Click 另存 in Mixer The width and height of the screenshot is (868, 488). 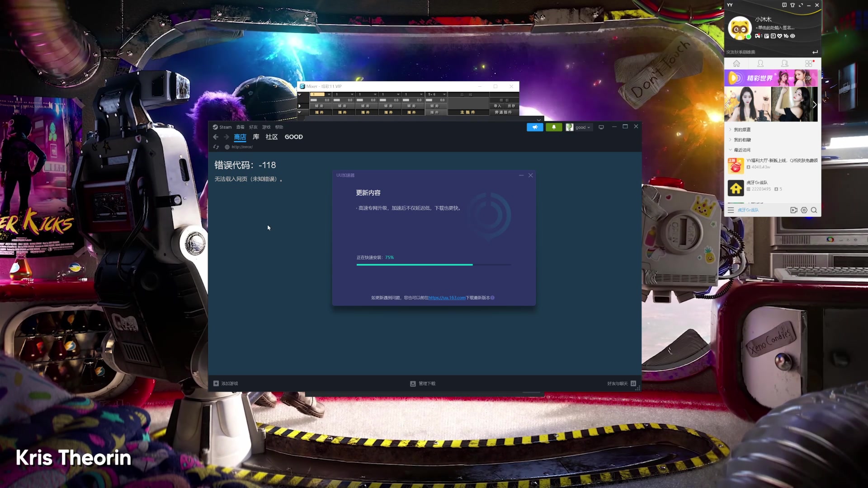(x=511, y=106)
